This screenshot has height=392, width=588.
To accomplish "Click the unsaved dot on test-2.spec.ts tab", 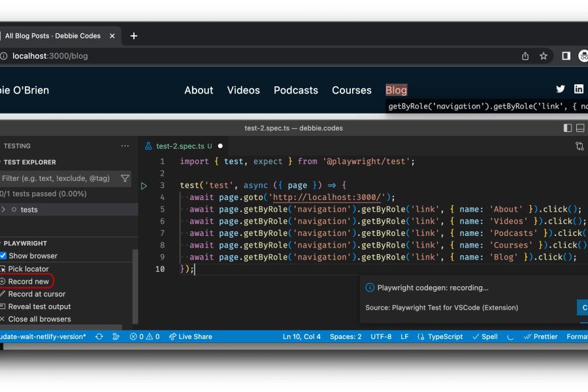I will (220, 146).
